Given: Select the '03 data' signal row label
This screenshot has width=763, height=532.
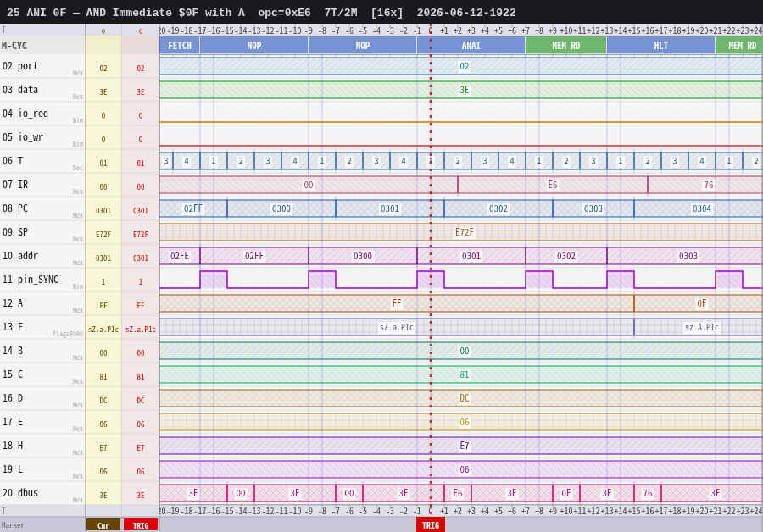Looking at the screenshot, I should (x=20, y=90).
